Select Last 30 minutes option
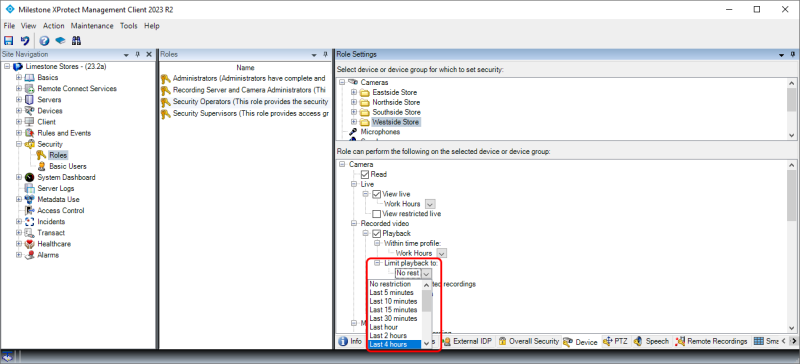800x364 pixels. point(394,319)
